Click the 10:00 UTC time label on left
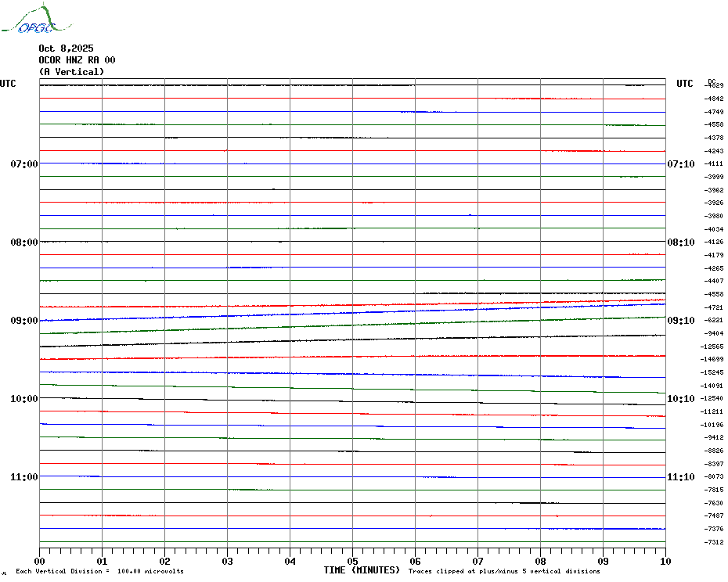This screenshot has width=728, height=582. tap(24, 399)
